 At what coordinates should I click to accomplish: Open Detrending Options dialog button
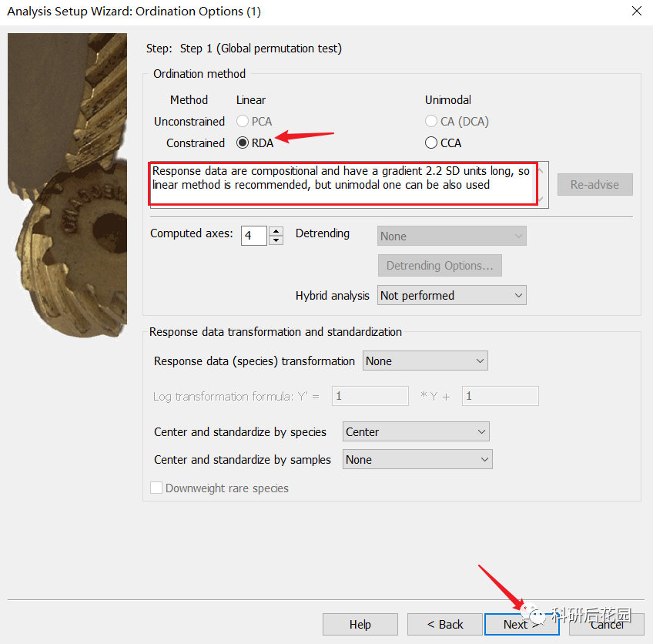440,265
